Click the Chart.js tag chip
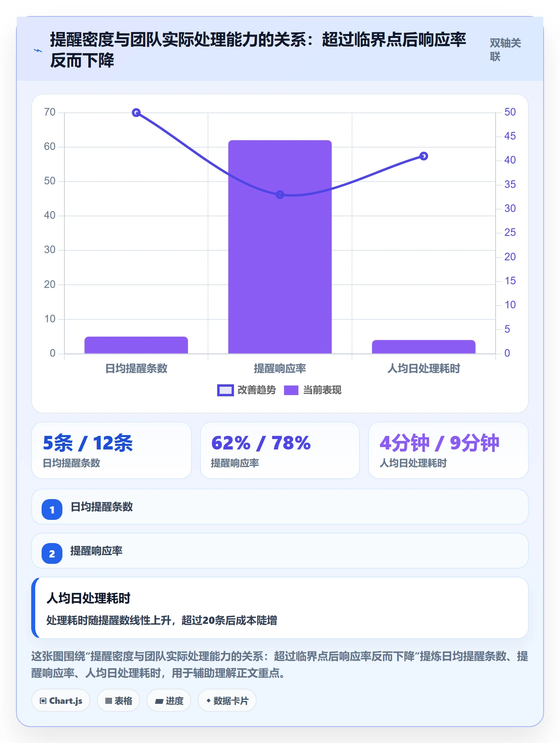The height and width of the screenshot is (743, 560). tap(61, 701)
